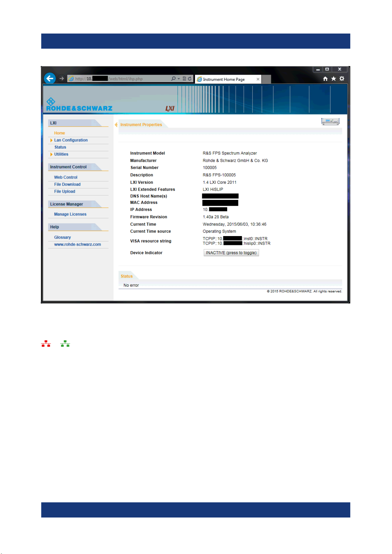Click the 'MAC Address' label
The width and height of the screenshot is (392, 554).
point(144,203)
